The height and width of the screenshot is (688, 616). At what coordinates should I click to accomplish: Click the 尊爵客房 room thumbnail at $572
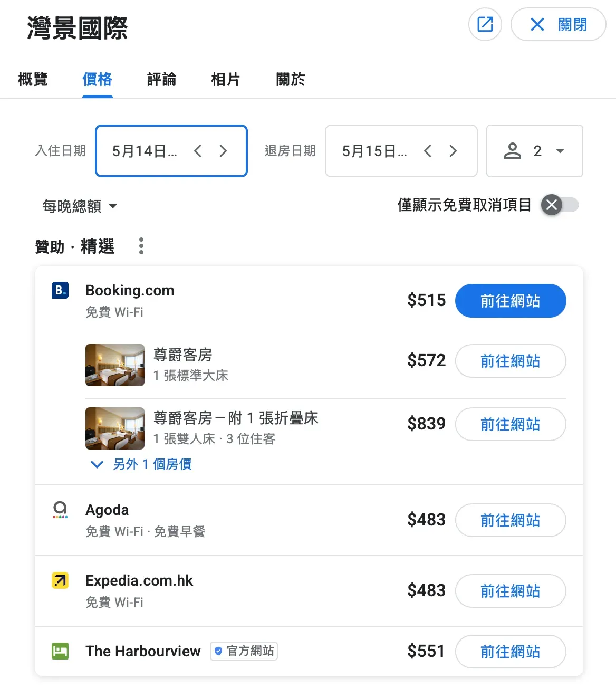point(115,365)
